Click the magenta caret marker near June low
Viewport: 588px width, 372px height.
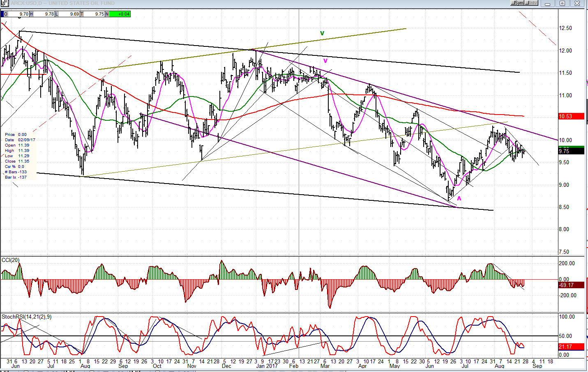coord(459,198)
